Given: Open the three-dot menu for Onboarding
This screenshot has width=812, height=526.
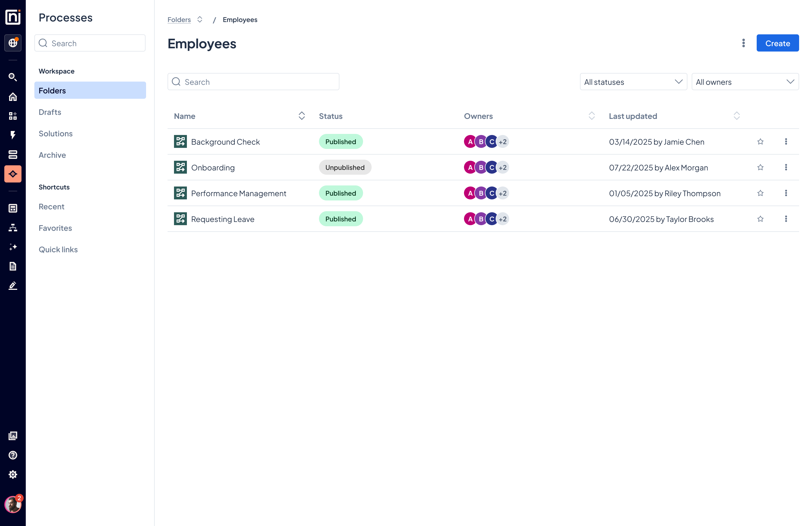Looking at the screenshot, I should pyautogui.click(x=786, y=167).
